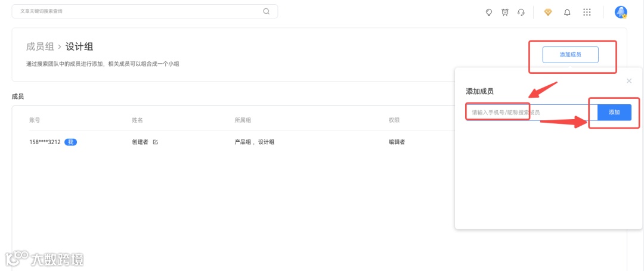The image size is (644, 271).
Task: Click the group description text under 设计组
Action: pos(103,64)
